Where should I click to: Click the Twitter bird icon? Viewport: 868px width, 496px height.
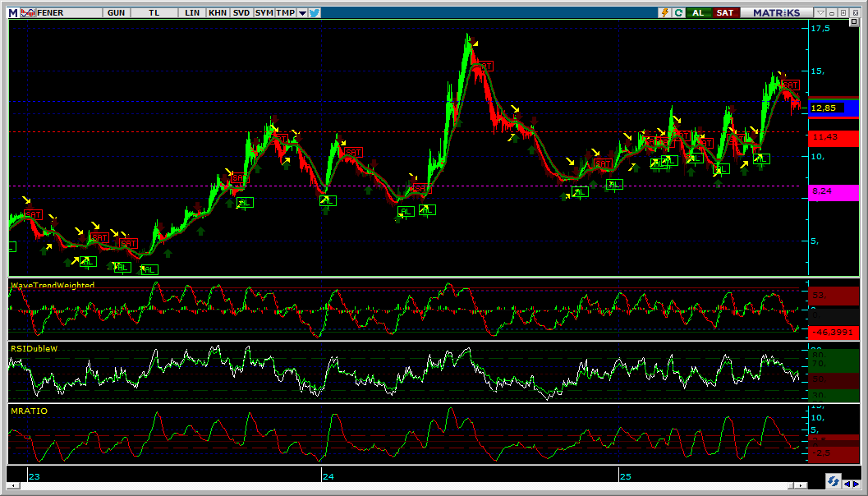tap(315, 12)
